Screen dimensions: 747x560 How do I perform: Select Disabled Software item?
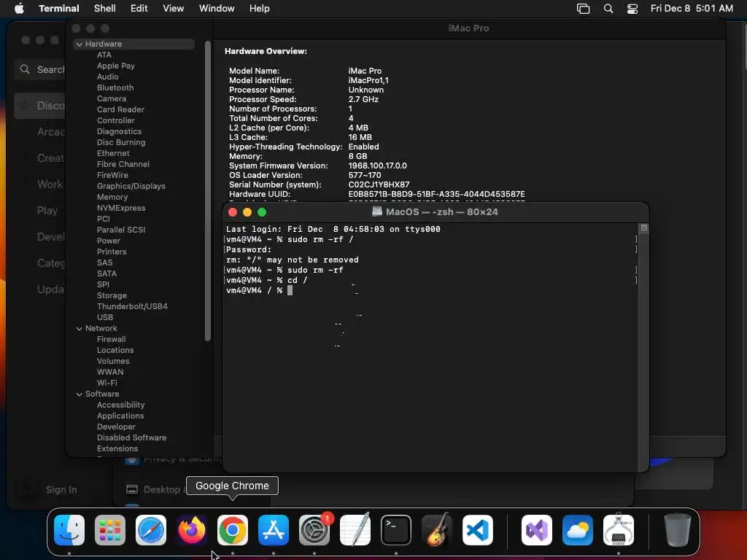click(x=131, y=438)
